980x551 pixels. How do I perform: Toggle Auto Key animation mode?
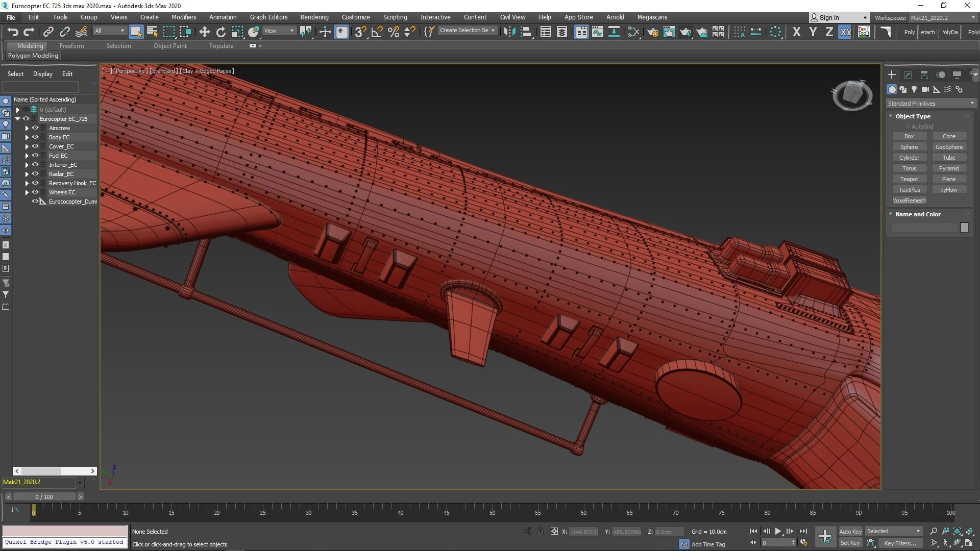pyautogui.click(x=850, y=531)
